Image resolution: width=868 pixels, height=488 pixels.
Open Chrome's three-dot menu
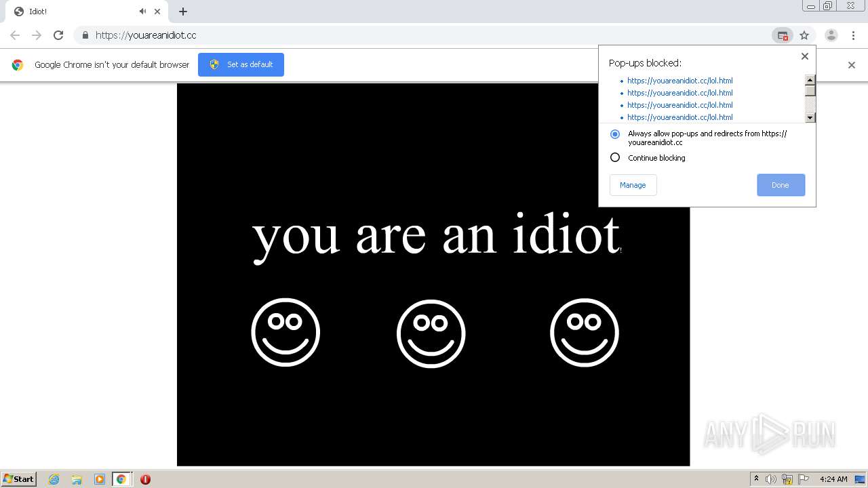[x=853, y=35]
